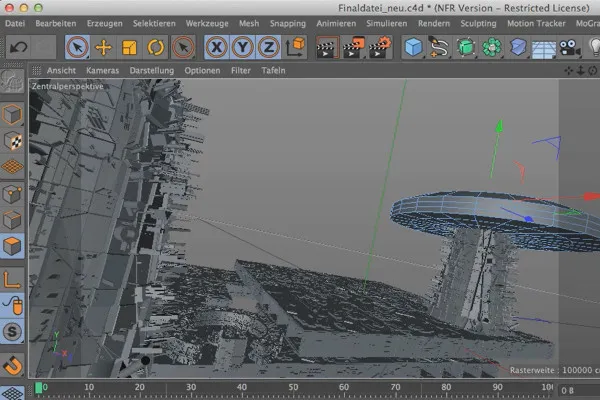Toggle snapping magnet icon
600x400 pixels.
point(12,365)
